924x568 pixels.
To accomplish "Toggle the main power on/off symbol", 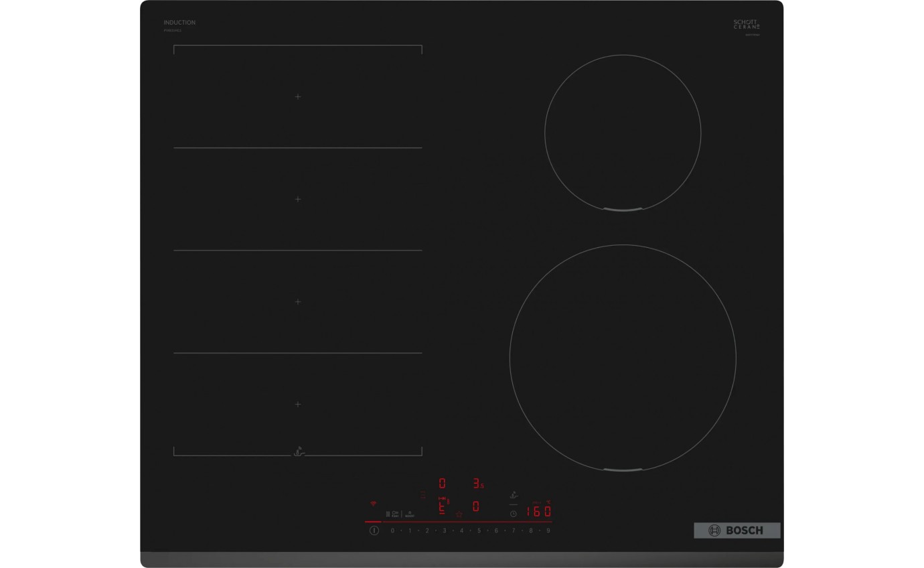I will [373, 530].
